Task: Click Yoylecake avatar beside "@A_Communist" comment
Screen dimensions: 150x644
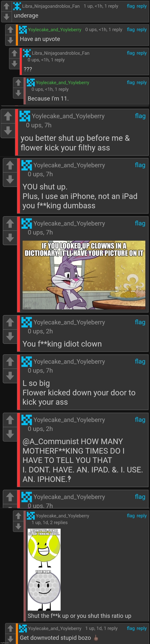Action: (27, 420)
